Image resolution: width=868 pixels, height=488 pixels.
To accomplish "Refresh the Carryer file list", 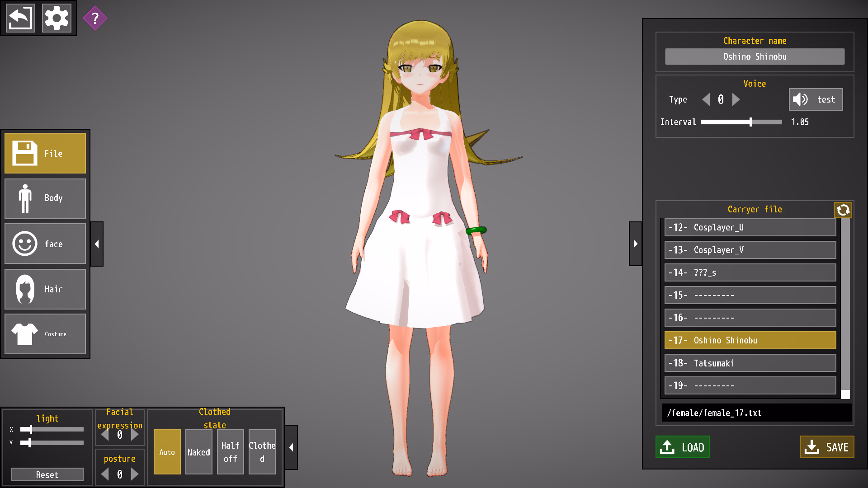I will (843, 210).
